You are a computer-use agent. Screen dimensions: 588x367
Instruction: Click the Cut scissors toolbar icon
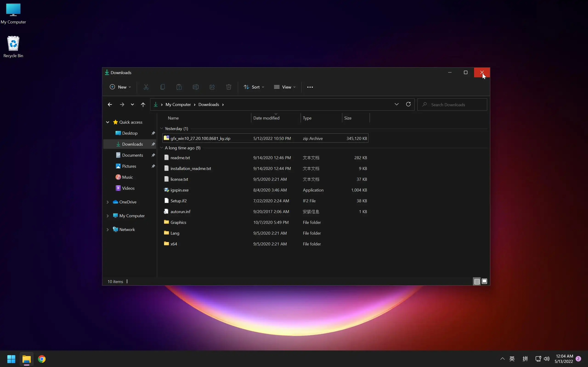146,87
